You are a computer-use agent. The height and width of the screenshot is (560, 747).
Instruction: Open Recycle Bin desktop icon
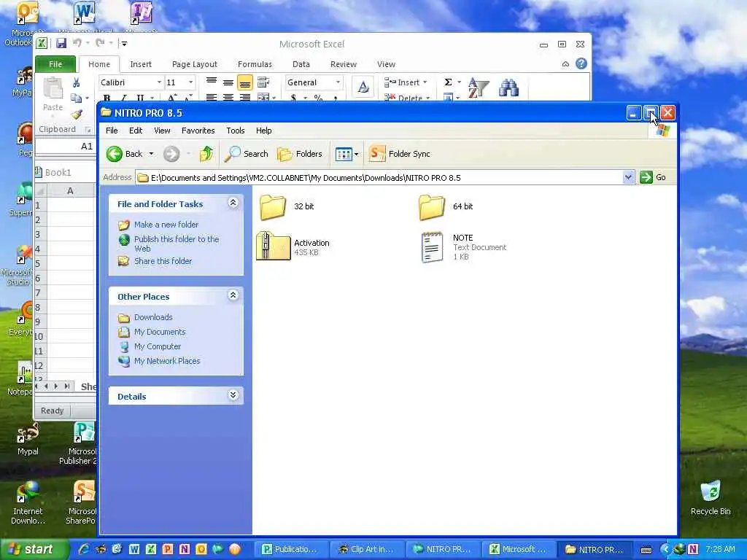pyautogui.click(x=711, y=498)
